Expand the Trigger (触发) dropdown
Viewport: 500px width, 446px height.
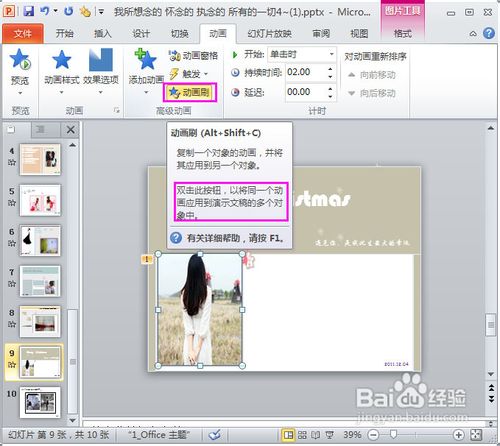[x=189, y=74]
